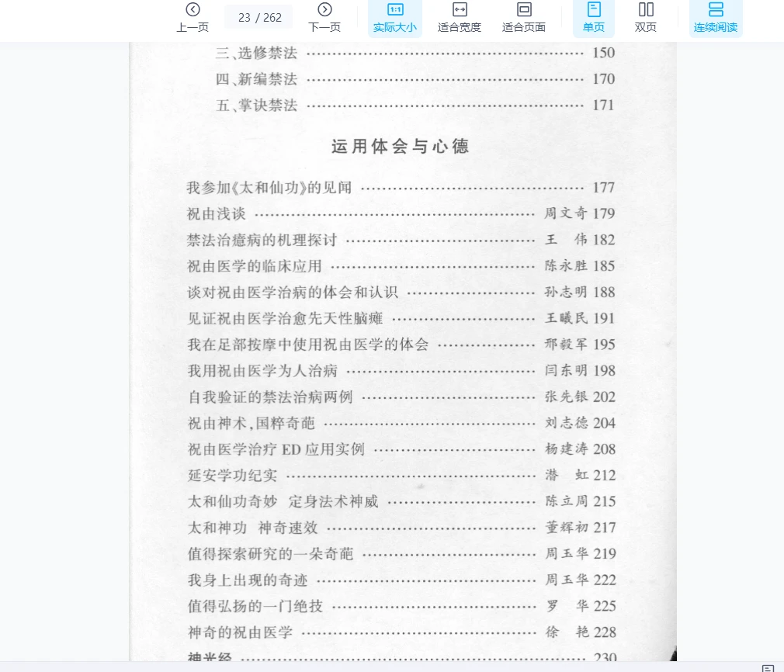Toggle continuous reading (连续阅读)
Screen dimensions: 784x672
click(x=716, y=18)
